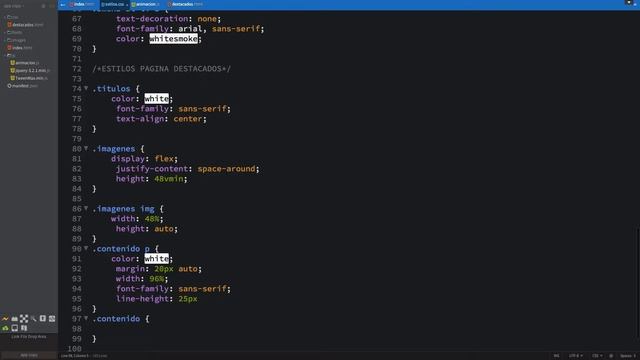The width and height of the screenshot is (640, 360).
Task: Click the back arrow left of the tabs
Action: tap(63, 4)
